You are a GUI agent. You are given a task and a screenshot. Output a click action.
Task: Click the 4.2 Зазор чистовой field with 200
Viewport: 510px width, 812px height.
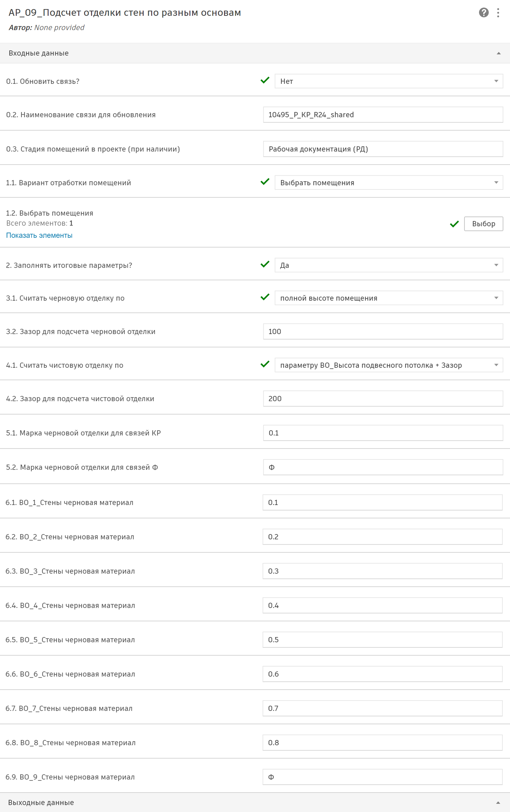[383, 399]
